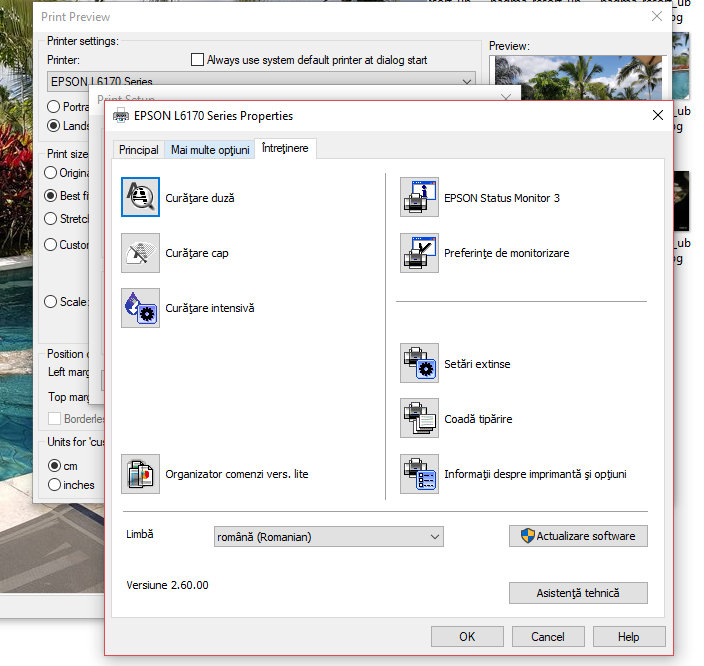Open Organizator comenzi vers. lite icon
Screen dimensions: 704x666
140,474
